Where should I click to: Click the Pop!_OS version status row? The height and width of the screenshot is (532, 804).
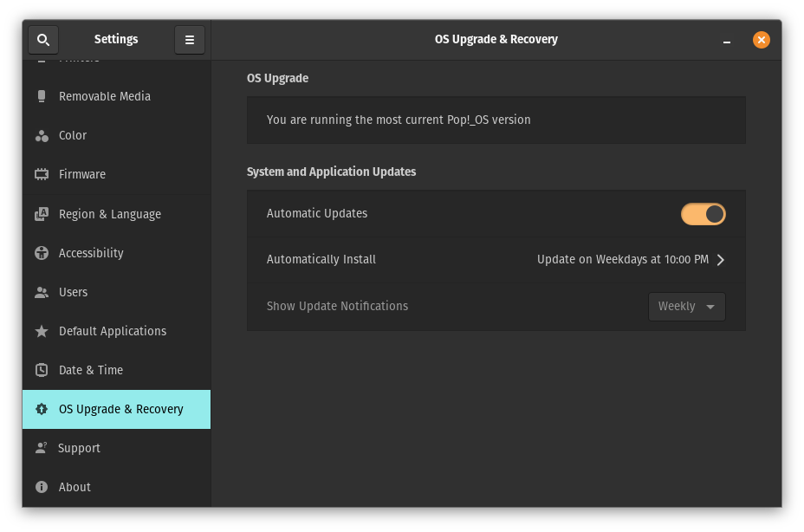(496, 120)
